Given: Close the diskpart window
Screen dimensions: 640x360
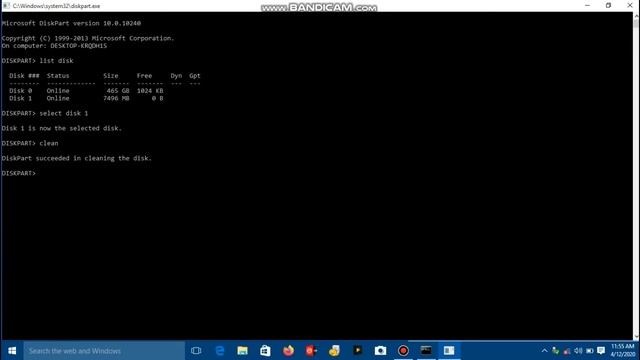Looking at the screenshot, I should (630, 6).
